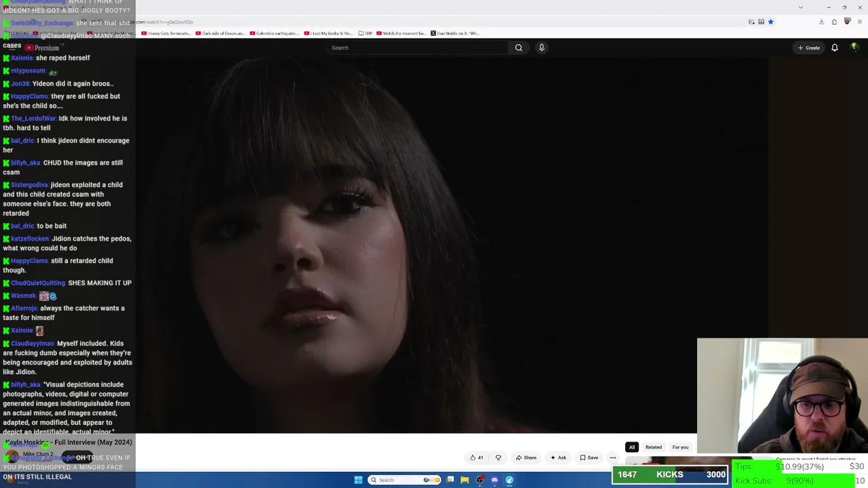Open bookmark 'I Lost My Limbs & No...'
Image resolution: width=868 pixels, height=488 pixels.
328,33
